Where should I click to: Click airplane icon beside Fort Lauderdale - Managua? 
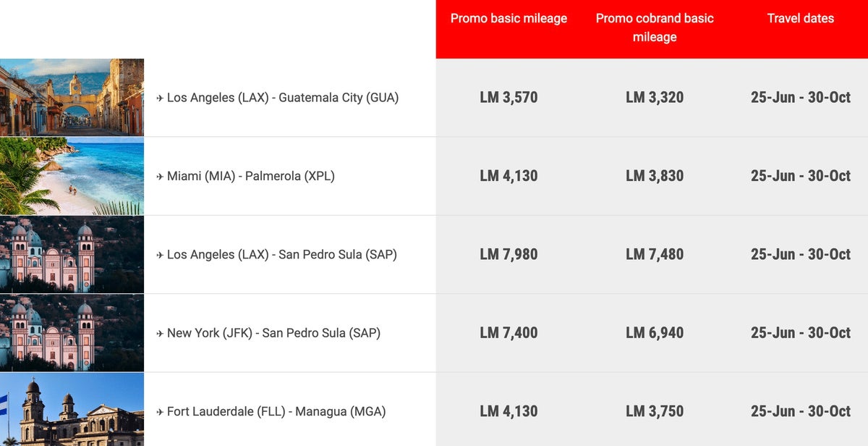[160, 412]
